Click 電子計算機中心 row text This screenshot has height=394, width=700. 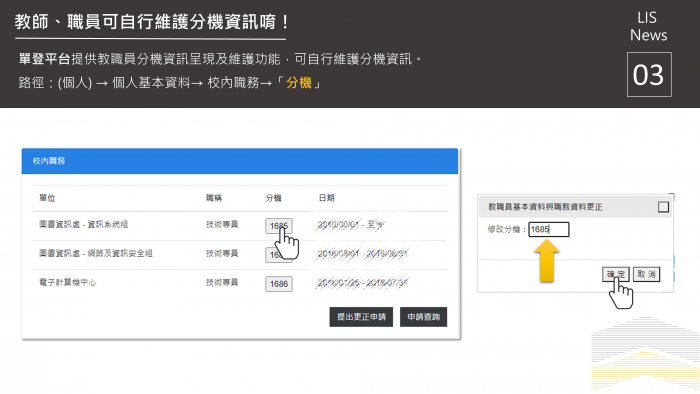point(67,282)
